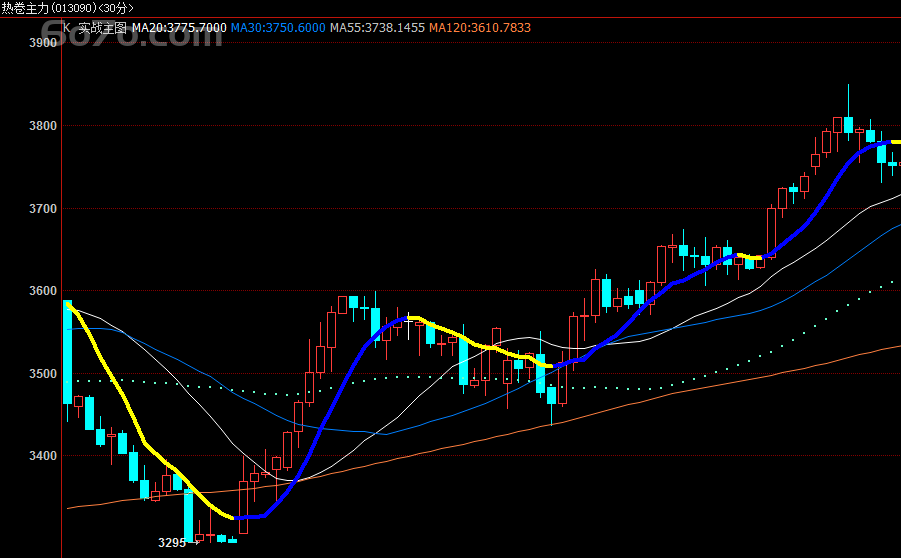The height and width of the screenshot is (558, 901).
Task: Click the 3400 price axis label
Action: point(43,456)
